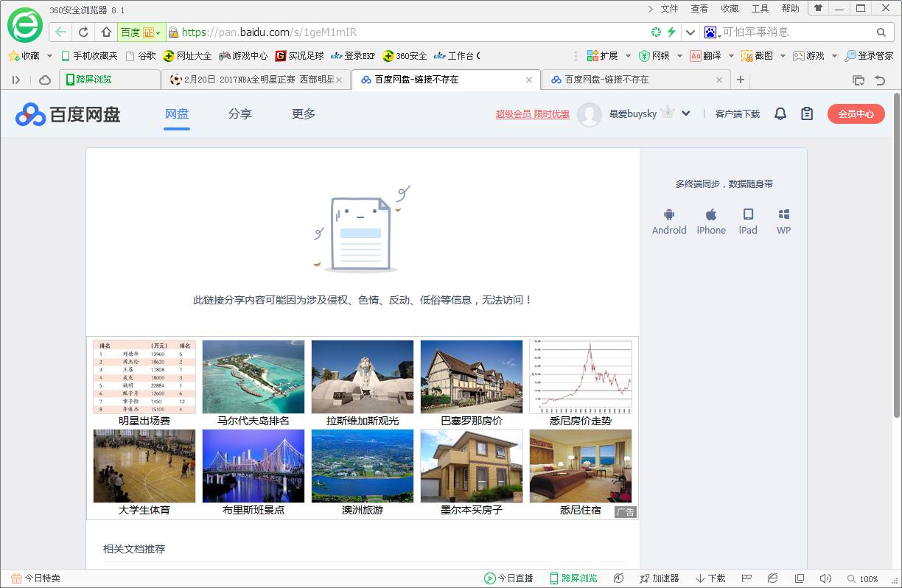
Task: Click in the 可怕军事消息 search field
Action: [x=796, y=32]
